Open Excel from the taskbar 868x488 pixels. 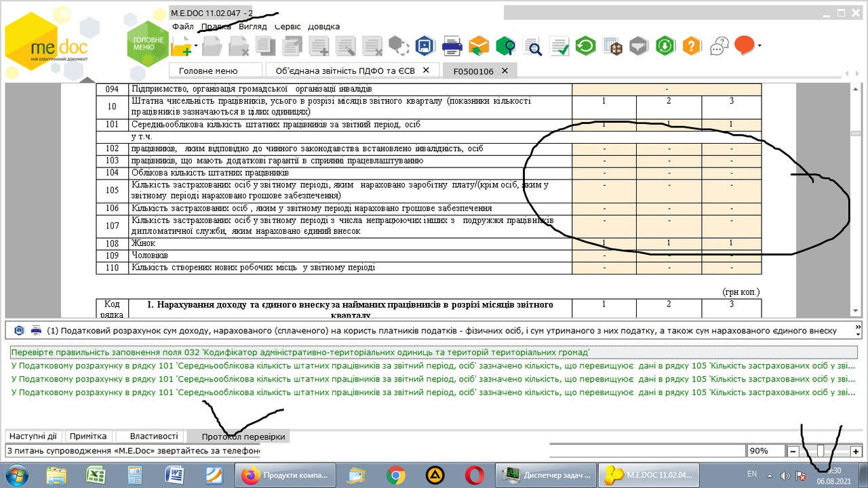(96, 475)
